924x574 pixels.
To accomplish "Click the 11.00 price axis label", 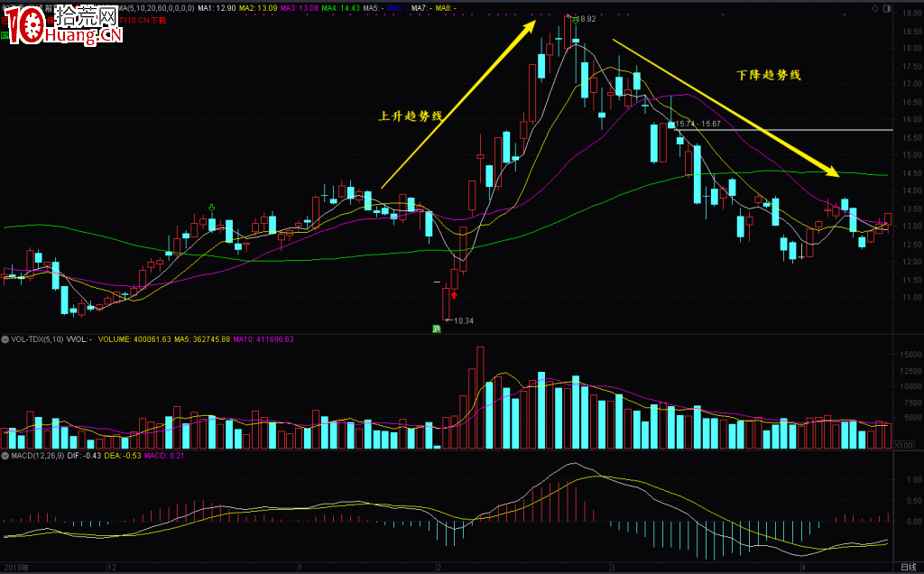I will (911, 298).
